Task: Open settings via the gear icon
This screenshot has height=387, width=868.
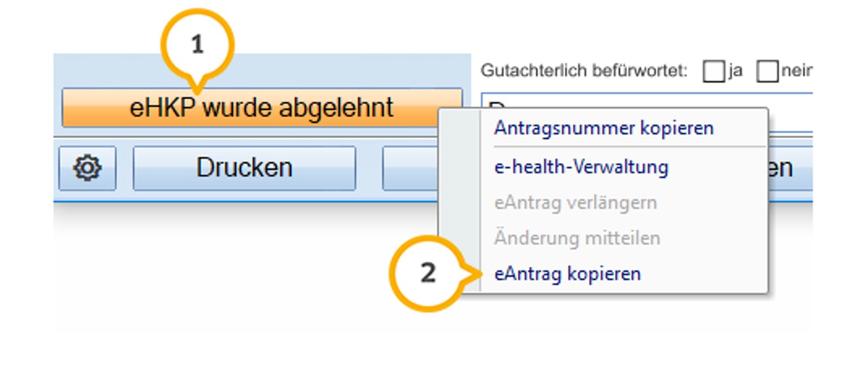Action: click(87, 168)
